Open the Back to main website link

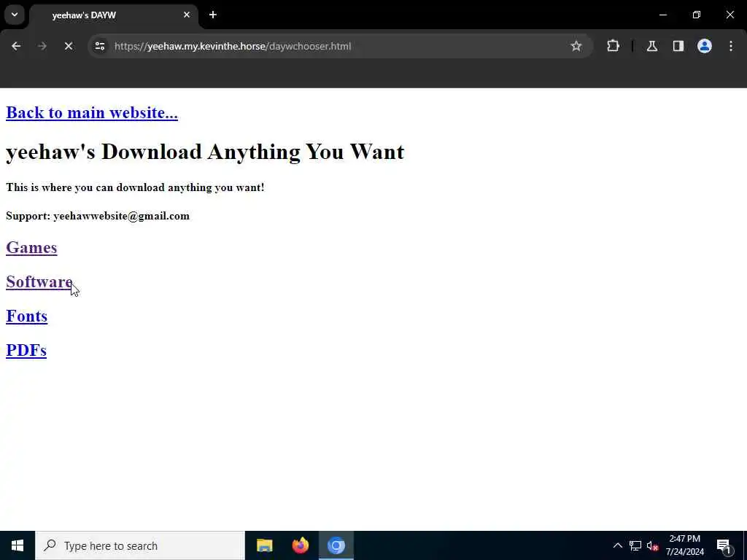[x=92, y=113]
